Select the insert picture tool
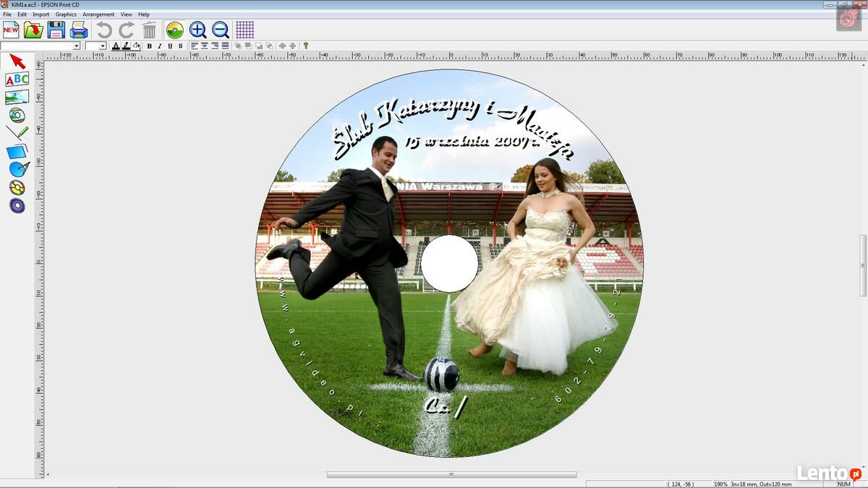The height and width of the screenshot is (488, 868). [17, 98]
